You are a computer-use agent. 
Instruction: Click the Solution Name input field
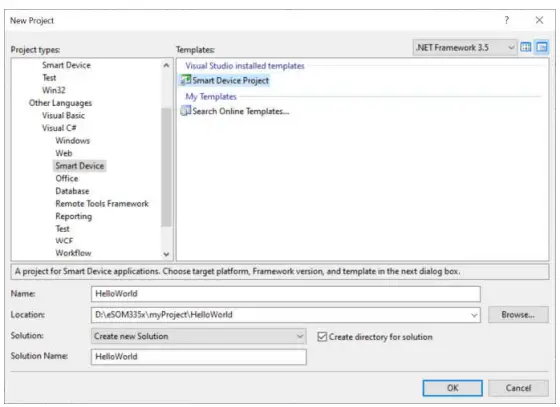click(199, 357)
